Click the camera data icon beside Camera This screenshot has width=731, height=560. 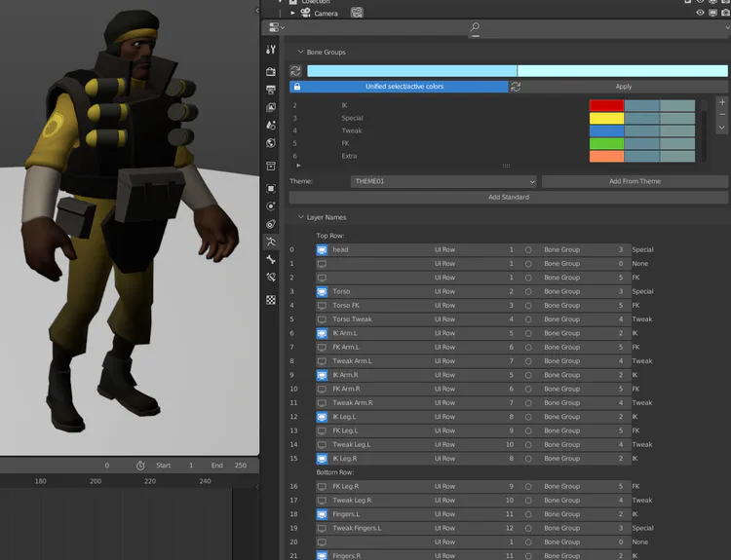click(357, 13)
